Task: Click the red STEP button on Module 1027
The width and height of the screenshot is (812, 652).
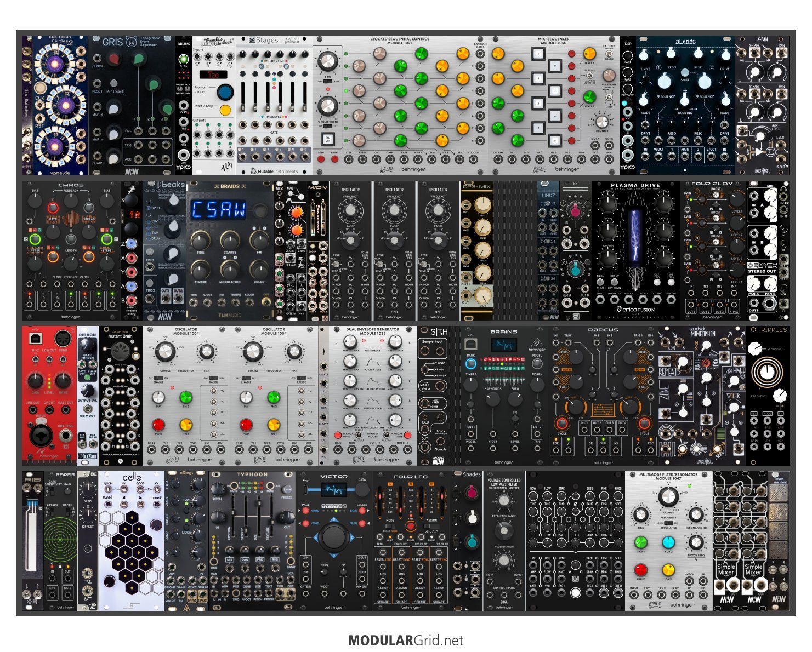Action: [321, 159]
